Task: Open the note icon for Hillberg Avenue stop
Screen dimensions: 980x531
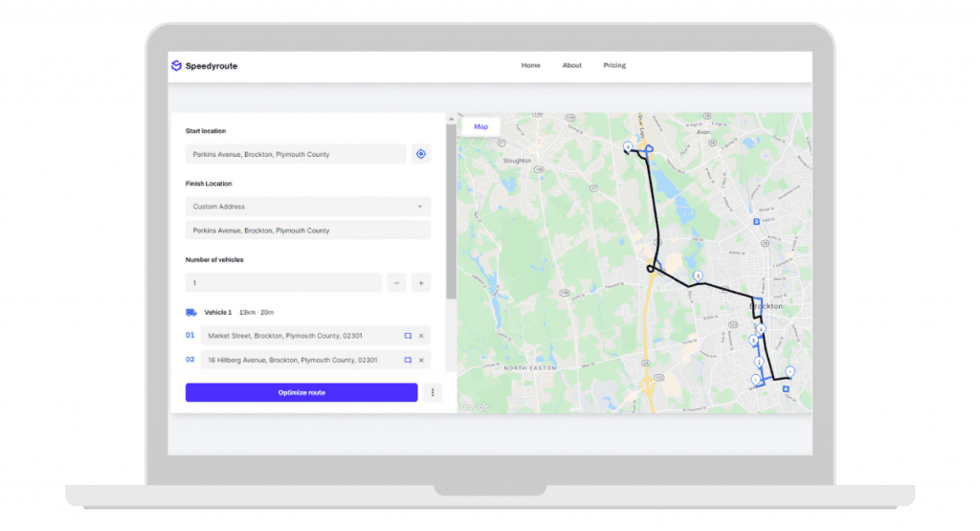Action: coord(408,361)
